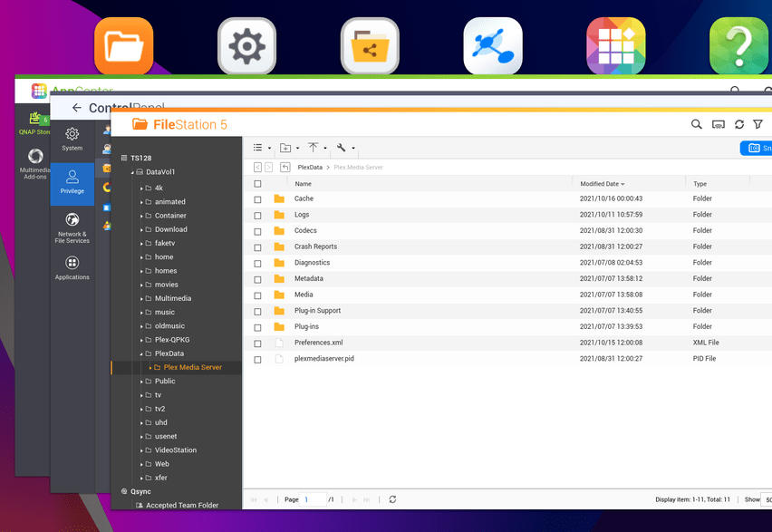This screenshot has width=772, height=532.
Task: Select VideoStation folder in tree
Action: coord(175,450)
